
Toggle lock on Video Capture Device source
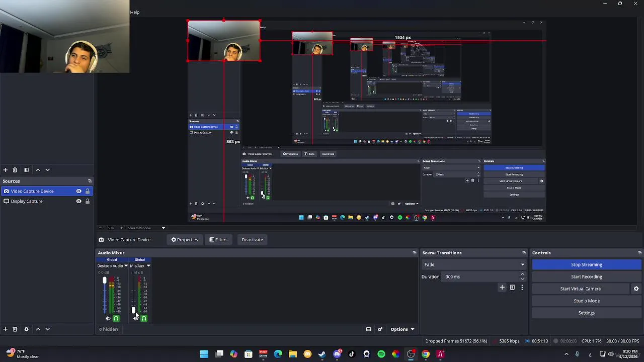(x=87, y=191)
